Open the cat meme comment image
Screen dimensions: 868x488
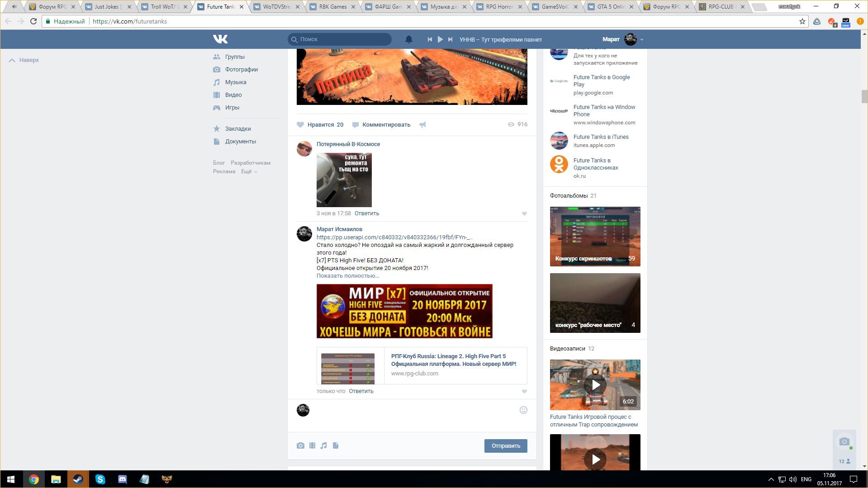click(344, 180)
